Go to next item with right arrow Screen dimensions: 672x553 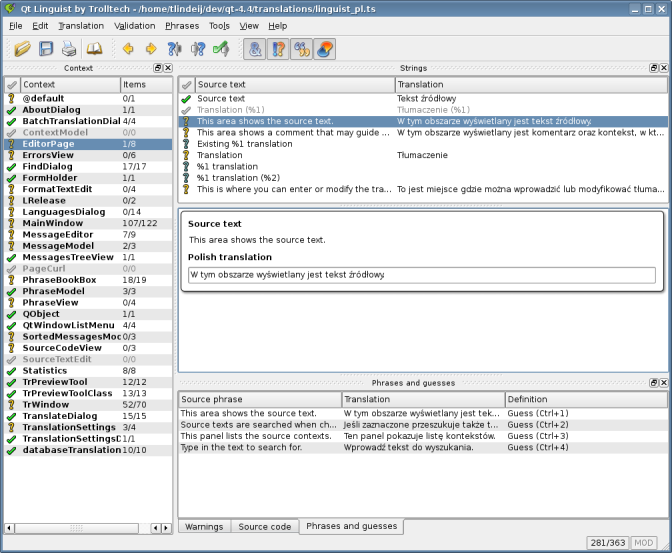tap(151, 48)
